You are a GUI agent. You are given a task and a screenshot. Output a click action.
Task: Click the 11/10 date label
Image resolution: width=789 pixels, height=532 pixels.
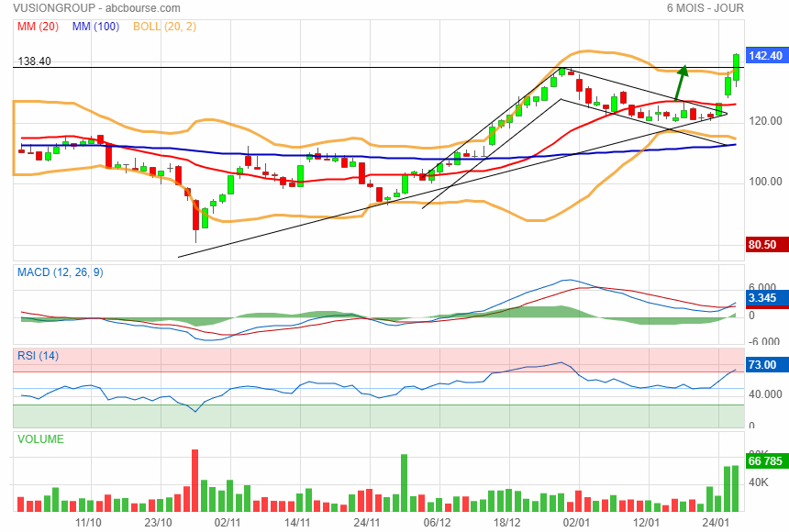(88, 523)
